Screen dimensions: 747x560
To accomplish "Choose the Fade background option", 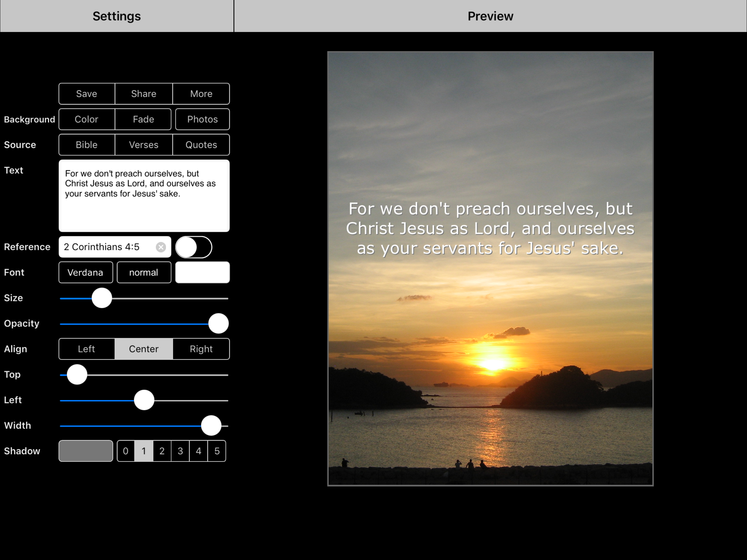I will [143, 119].
